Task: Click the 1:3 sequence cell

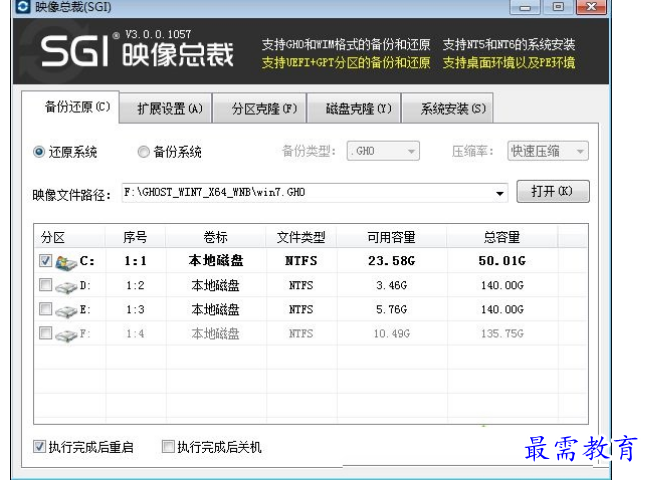Action: 136,309
